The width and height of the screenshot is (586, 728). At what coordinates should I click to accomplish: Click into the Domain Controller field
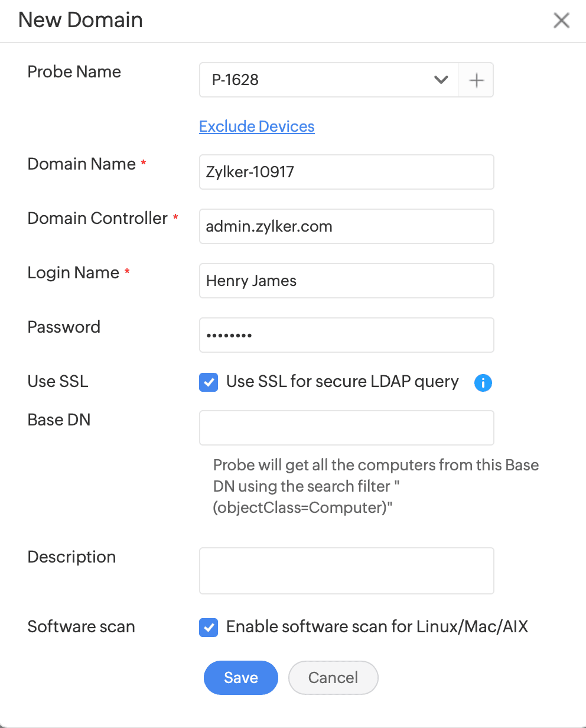pos(346,226)
